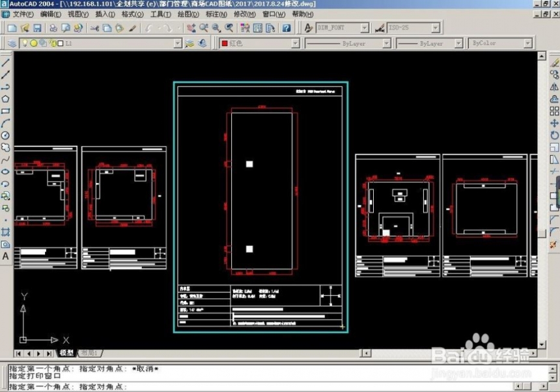560x392 pixels.
Task: Open the 文件(F) menu
Action: click(23, 14)
